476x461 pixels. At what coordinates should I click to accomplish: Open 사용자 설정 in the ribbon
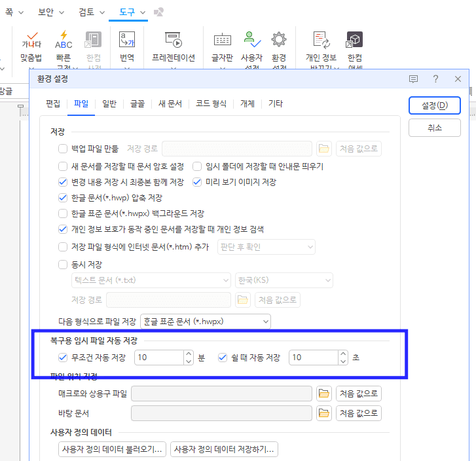click(251, 48)
